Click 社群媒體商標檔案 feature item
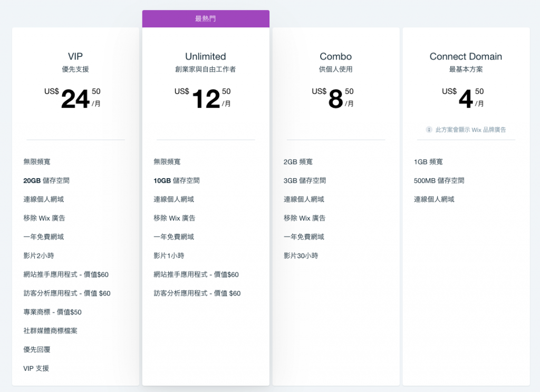The height and width of the screenshot is (392, 540). coord(50,331)
